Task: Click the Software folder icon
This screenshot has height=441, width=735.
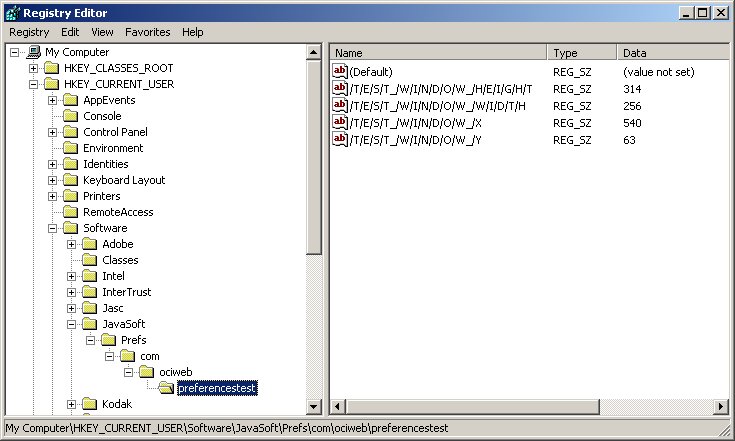Action: pos(70,228)
